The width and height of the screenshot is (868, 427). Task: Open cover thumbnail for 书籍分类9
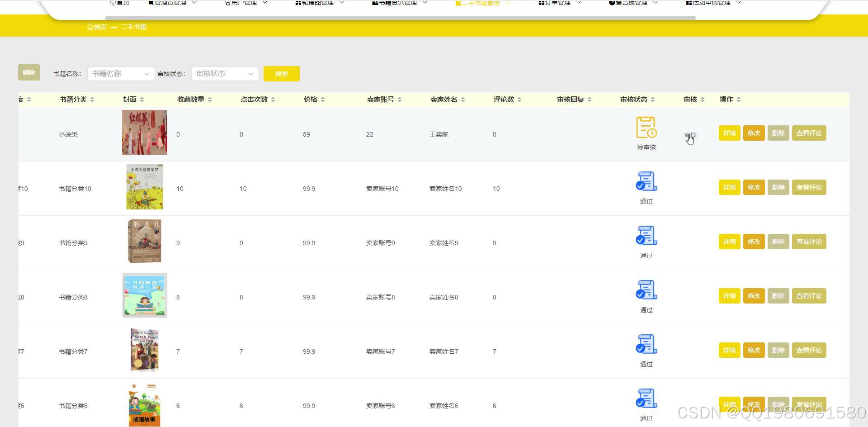(145, 241)
